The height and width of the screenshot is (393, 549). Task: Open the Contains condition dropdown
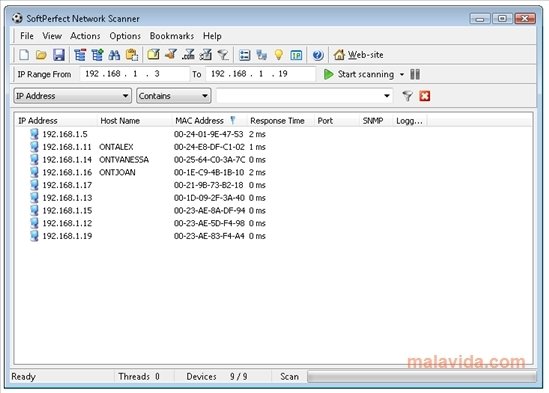(174, 96)
